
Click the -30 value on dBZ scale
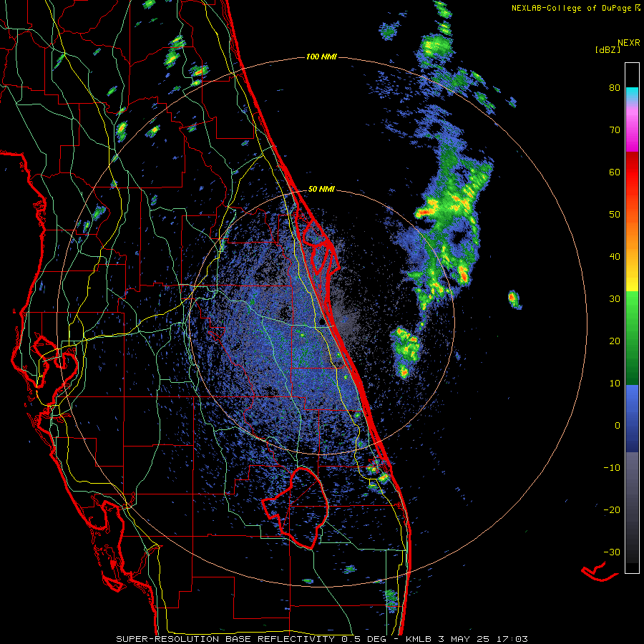coord(612,552)
